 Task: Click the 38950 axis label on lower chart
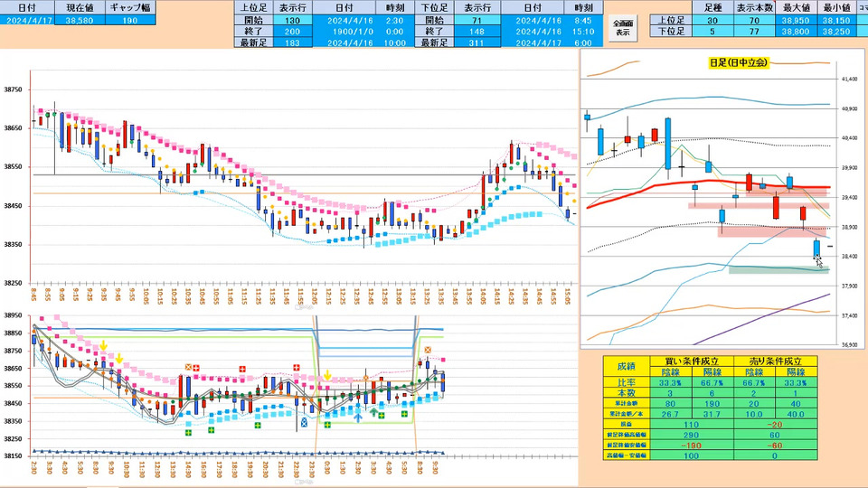coord(14,315)
